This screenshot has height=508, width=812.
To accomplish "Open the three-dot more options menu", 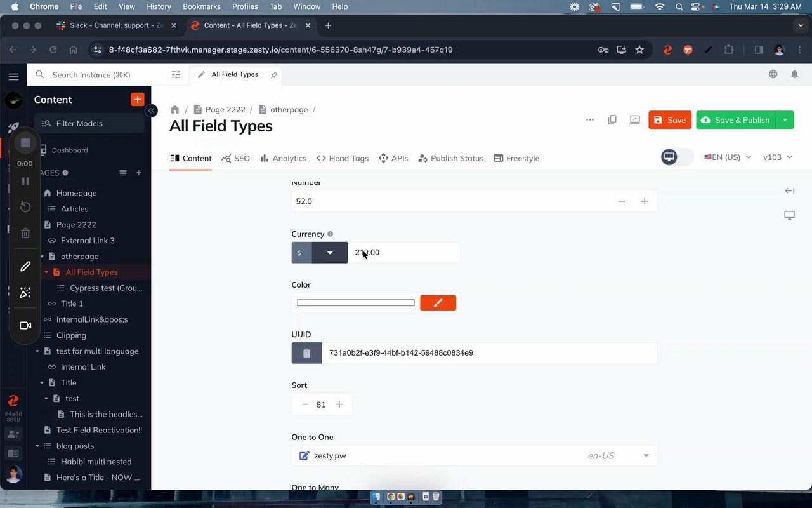I will 590,119.
